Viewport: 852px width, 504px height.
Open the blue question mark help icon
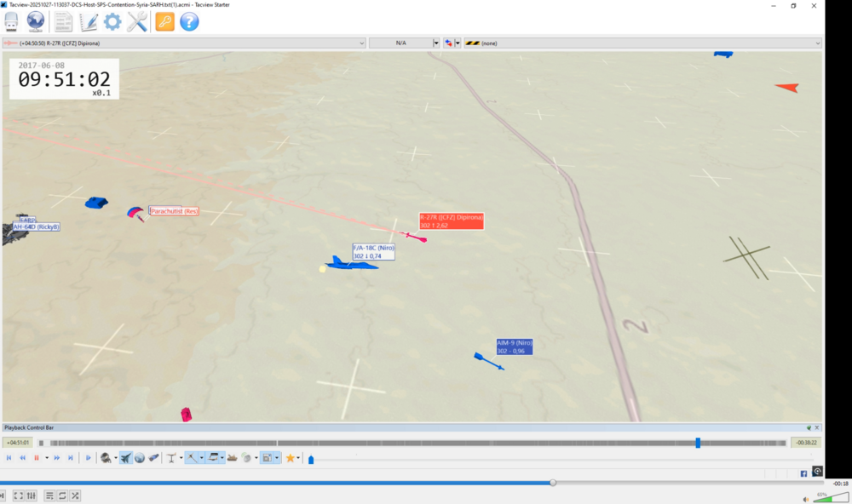click(189, 22)
